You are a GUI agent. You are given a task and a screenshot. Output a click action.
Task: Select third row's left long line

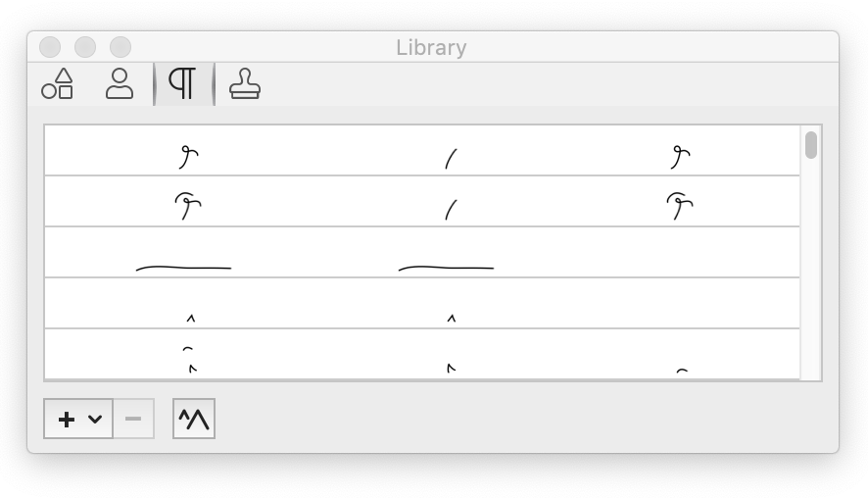[183, 267]
